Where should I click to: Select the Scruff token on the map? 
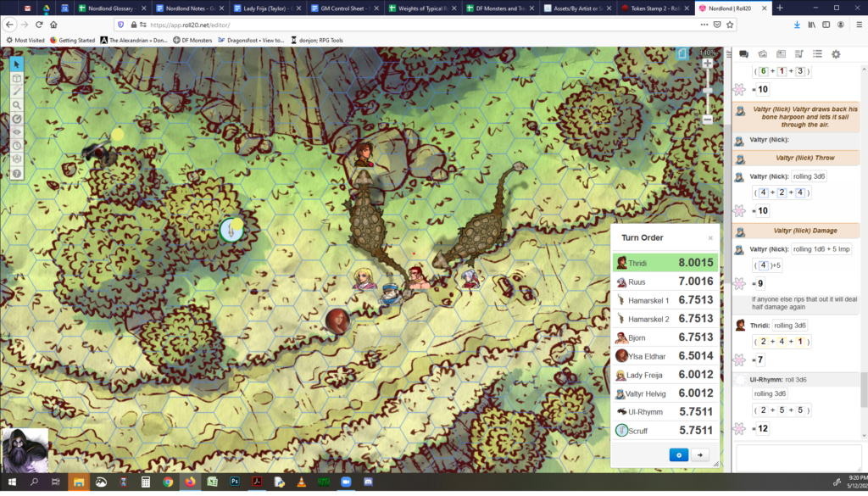click(x=231, y=230)
